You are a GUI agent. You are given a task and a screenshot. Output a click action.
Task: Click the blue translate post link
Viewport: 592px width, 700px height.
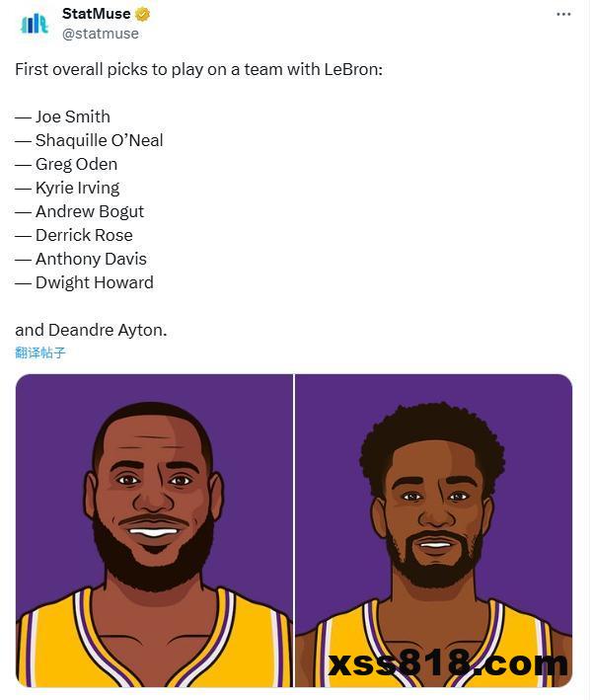(40, 352)
